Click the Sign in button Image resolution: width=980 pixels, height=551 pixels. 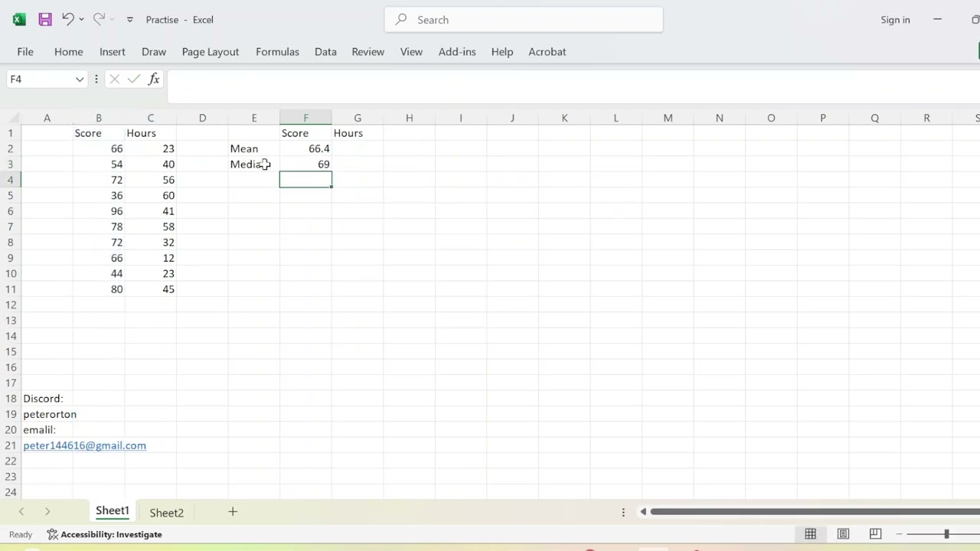pos(895,20)
